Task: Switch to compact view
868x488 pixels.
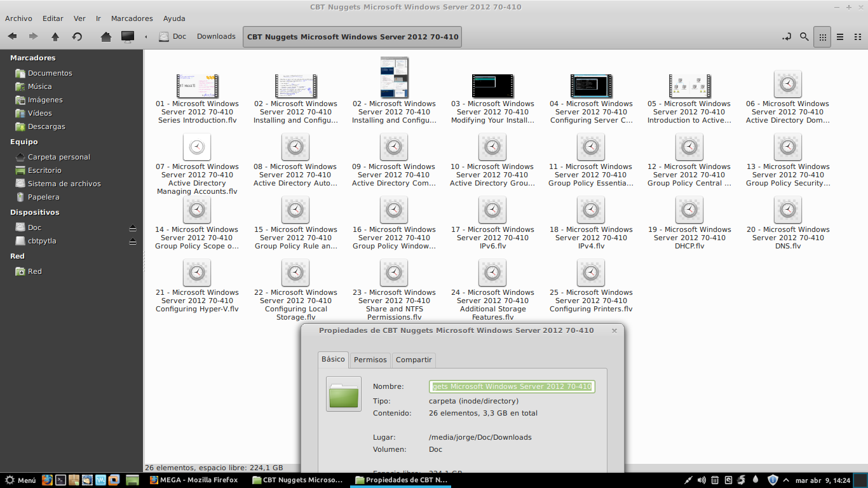Action: [x=857, y=37]
